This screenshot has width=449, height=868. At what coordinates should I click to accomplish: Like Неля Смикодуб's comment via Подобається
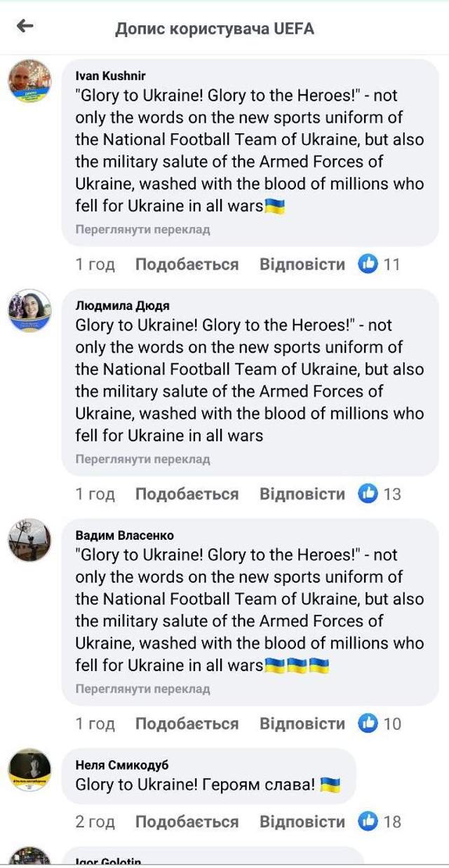pyautogui.click(x=187, y=821)
